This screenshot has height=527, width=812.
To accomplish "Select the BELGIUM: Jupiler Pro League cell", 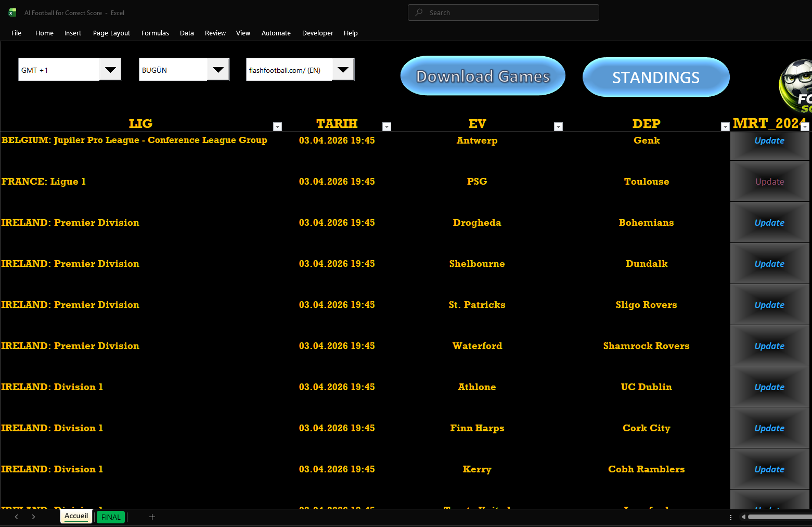I will pyautogui.click(x=134, y=140).
